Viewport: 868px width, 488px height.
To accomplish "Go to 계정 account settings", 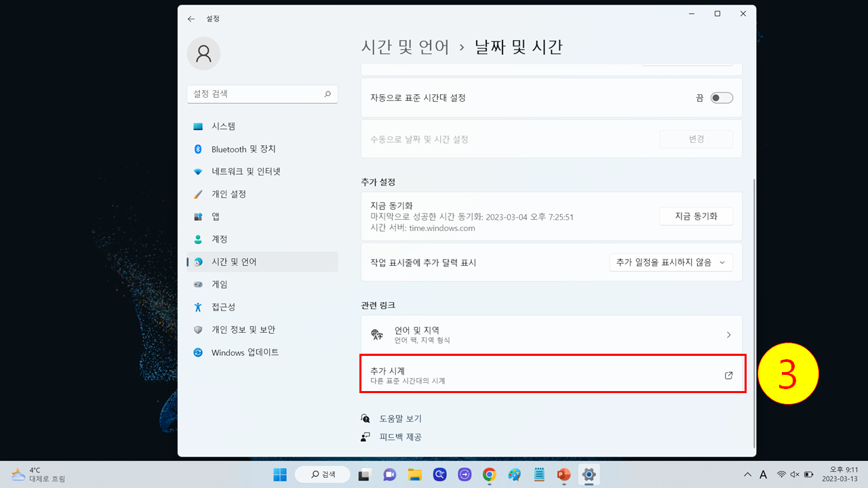I will click(217, 239).
